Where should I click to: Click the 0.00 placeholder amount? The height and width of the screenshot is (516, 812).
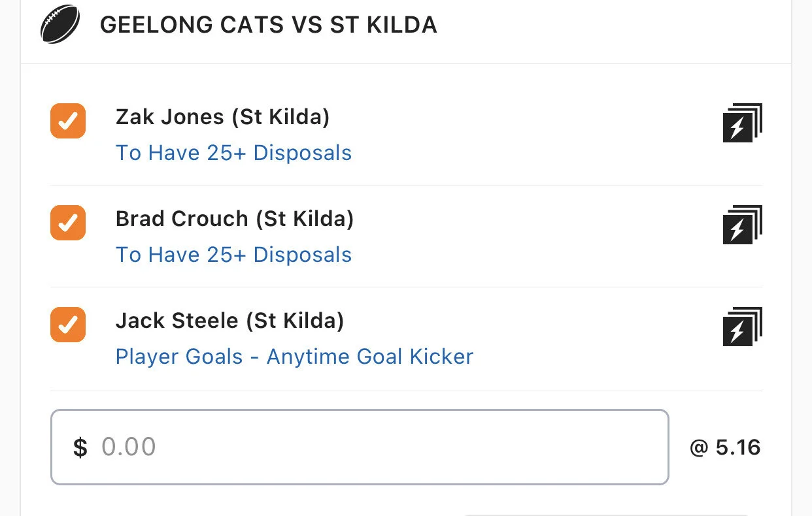click(129, 447)
